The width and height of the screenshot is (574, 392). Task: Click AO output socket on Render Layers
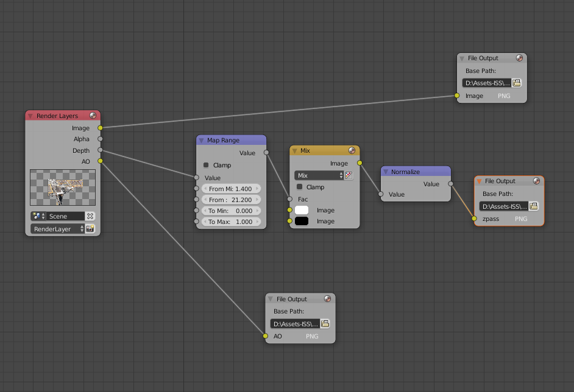pyautogui.click(x=101, y=161)
